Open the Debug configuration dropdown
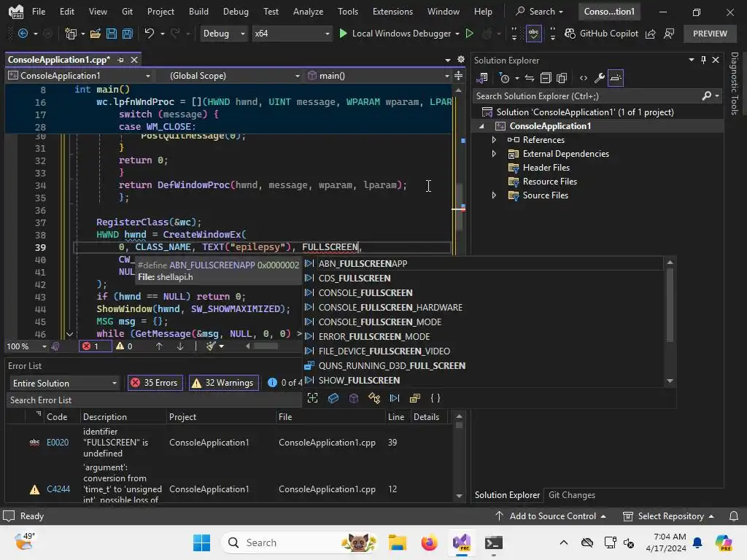Screen dimensions: 747x560 [223, 34]
